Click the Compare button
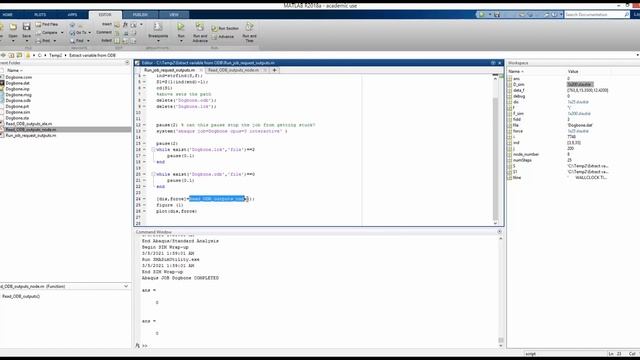Viewport: 640px width, 360px height. 47,33
